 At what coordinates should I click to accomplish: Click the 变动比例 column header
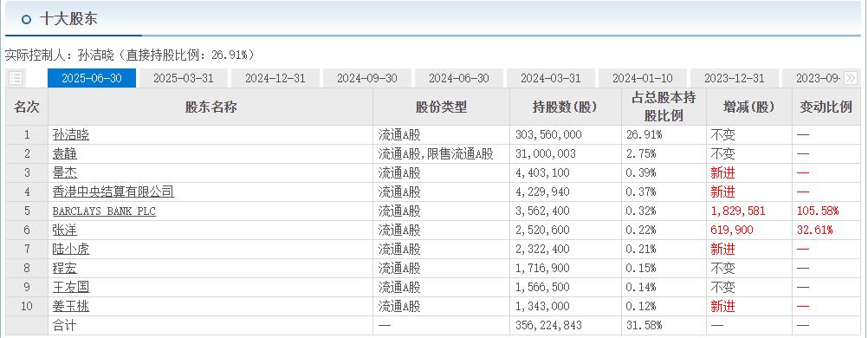[826, 107]
